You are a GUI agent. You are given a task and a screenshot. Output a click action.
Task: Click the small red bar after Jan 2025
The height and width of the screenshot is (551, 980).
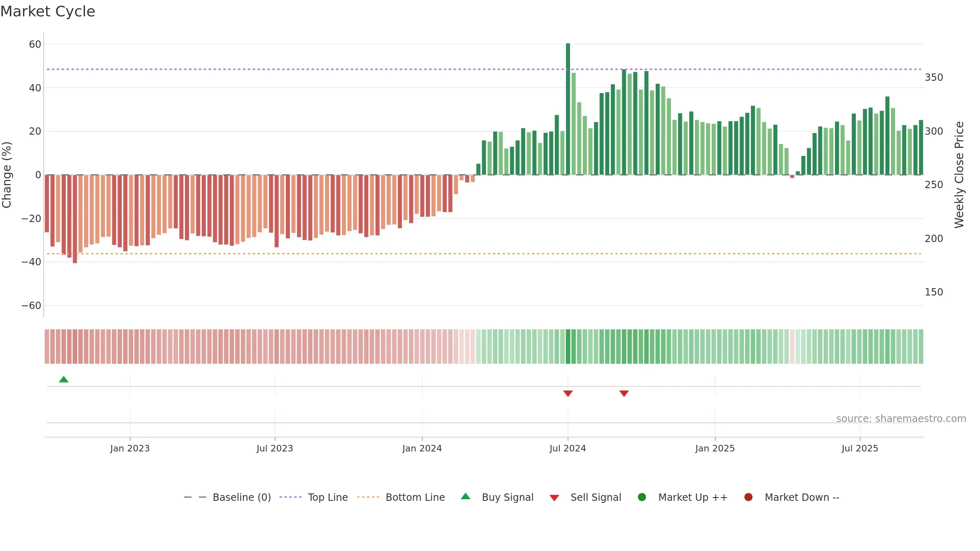pos(792,176)
